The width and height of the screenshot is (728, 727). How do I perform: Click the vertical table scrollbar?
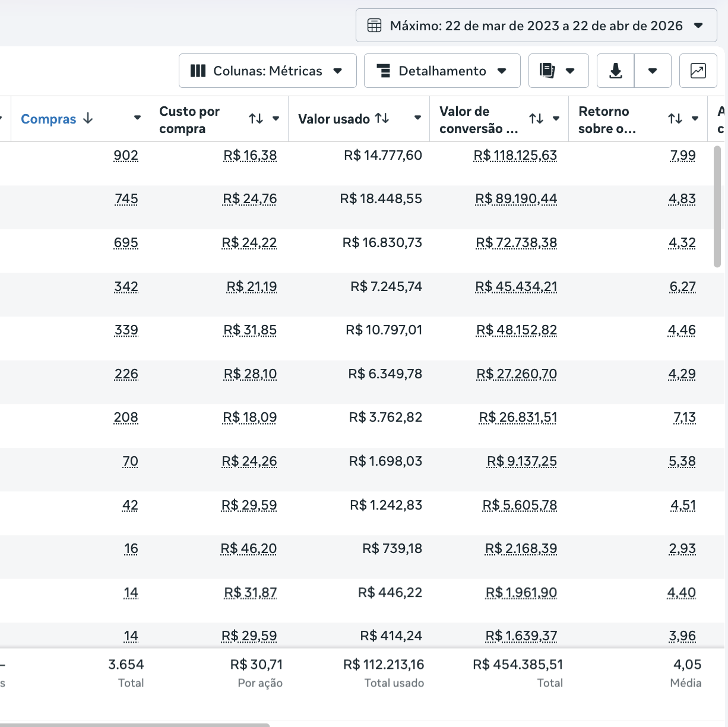[x=717, y=205]
